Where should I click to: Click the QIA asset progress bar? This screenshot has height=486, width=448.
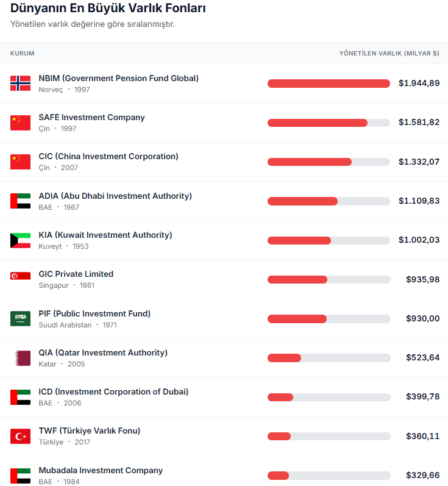(329, 358)
